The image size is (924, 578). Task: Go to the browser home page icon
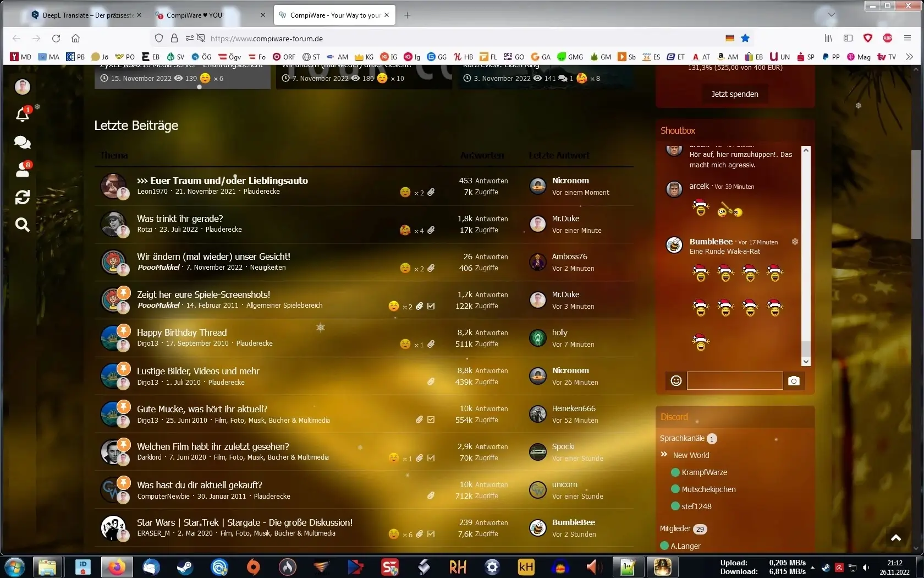pyautogui.click(x=76, y=39)
